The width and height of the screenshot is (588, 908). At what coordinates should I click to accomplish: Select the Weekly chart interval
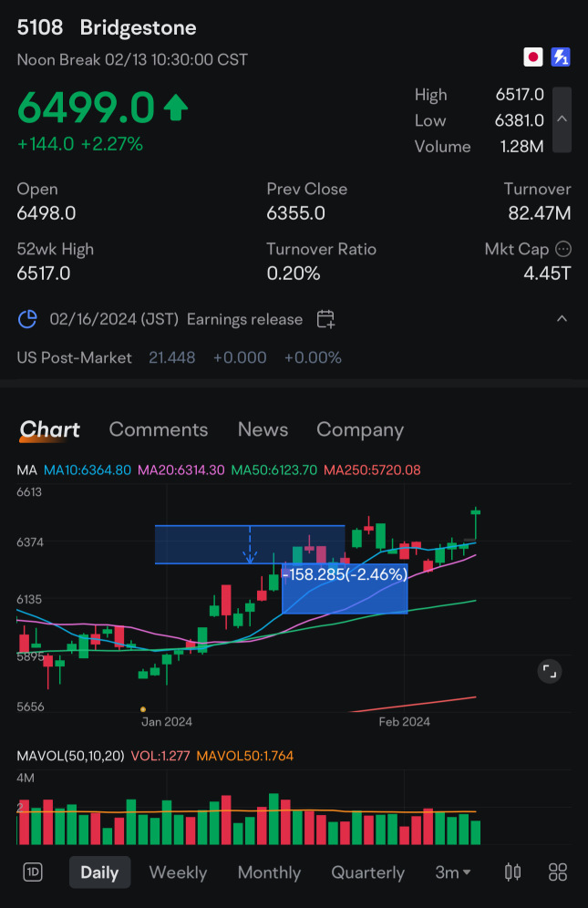[x=178, y=872]
